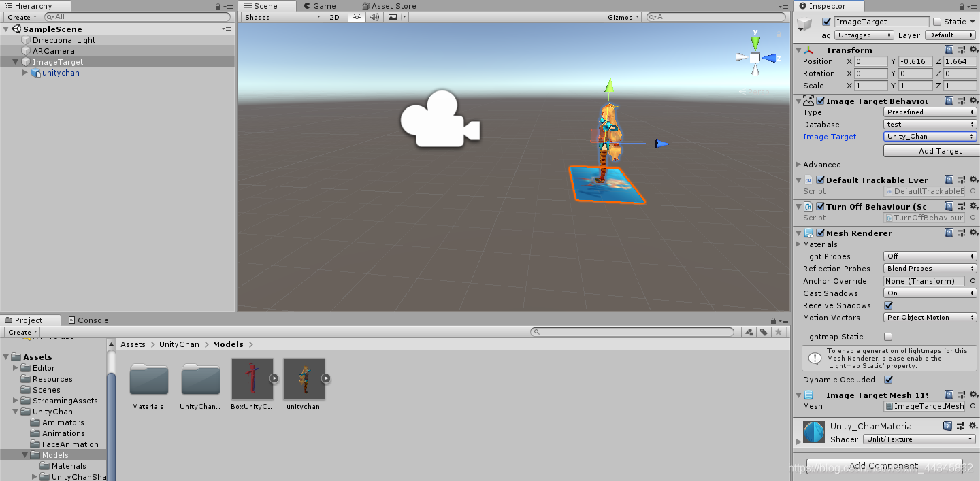Open the Tag dropdown Untagged
980x481 pixels.
(x=864, y=35)
